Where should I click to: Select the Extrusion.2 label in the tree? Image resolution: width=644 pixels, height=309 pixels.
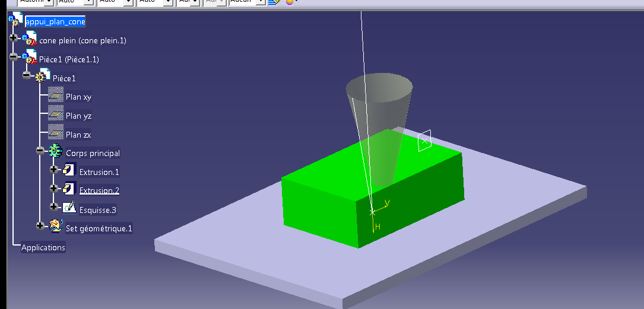pos(99,190)
